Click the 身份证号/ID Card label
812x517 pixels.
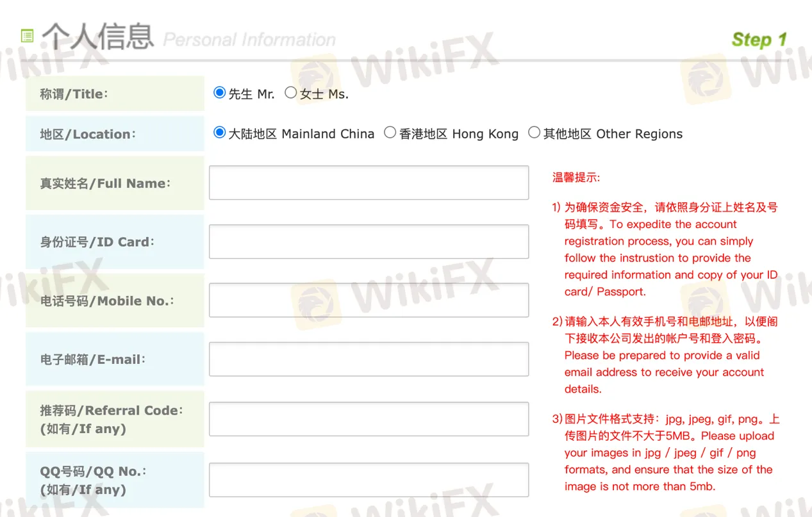pos(97,242)
